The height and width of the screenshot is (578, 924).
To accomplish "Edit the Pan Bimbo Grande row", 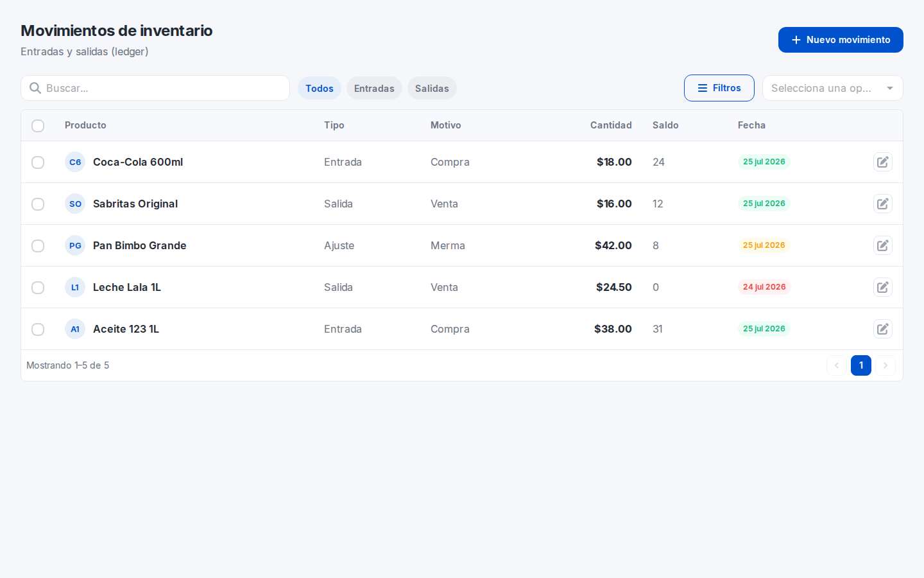I will tap(883, 245).
